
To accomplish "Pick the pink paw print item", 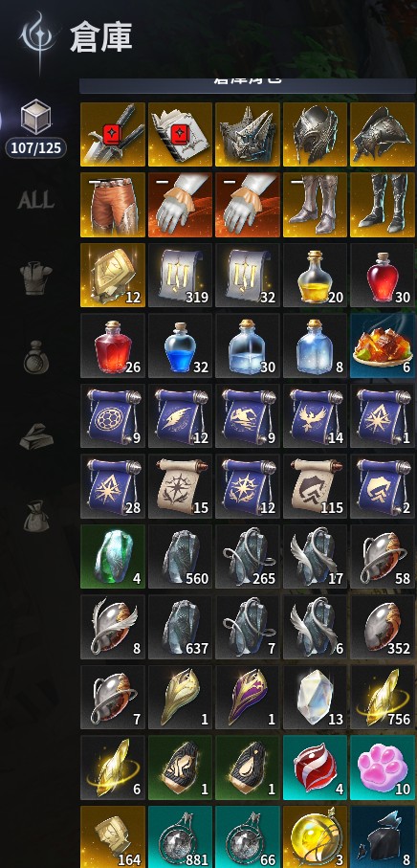I will point(384,768).
